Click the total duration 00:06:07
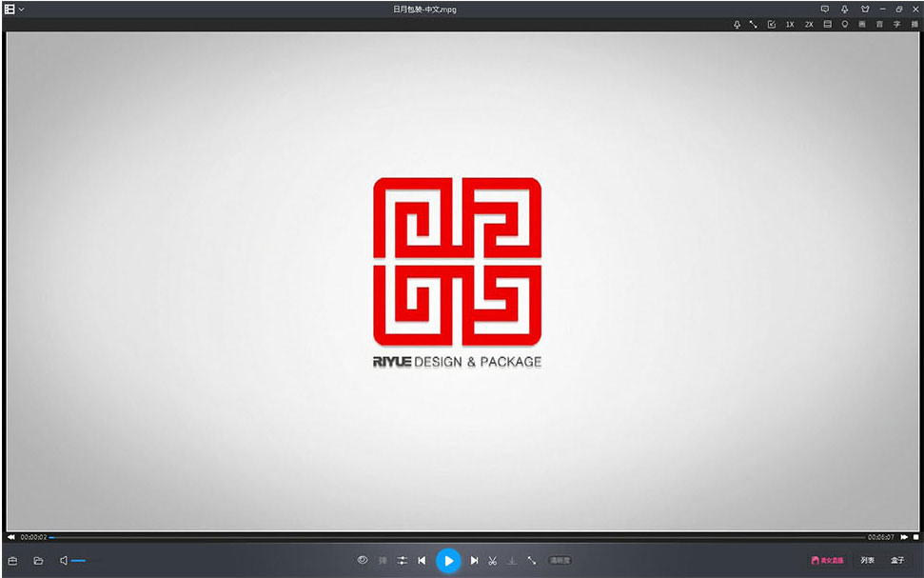 [881, 537]
